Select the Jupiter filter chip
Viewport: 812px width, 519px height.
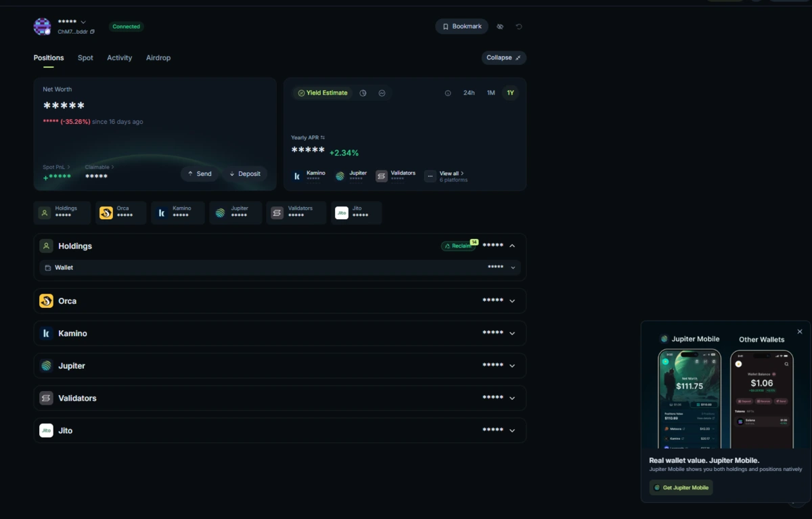(x=235, y=212)
